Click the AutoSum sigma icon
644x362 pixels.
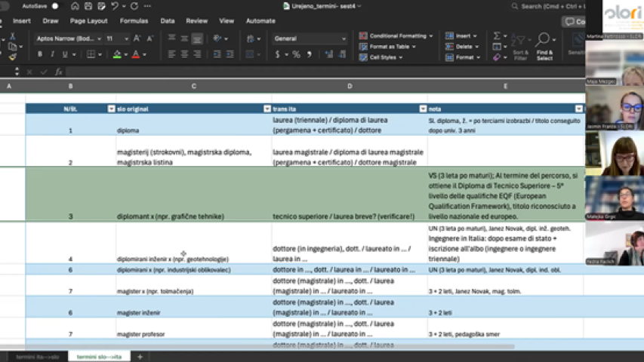point(497,35)
